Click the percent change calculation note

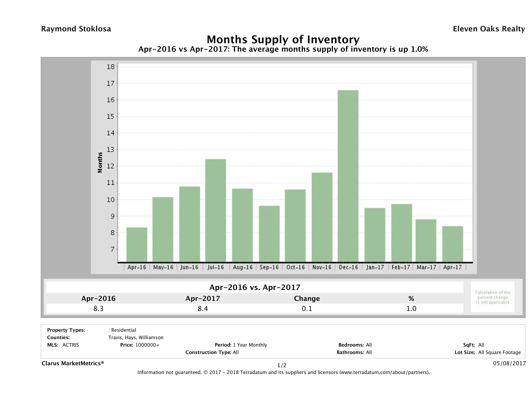click(x=492, y=297)
